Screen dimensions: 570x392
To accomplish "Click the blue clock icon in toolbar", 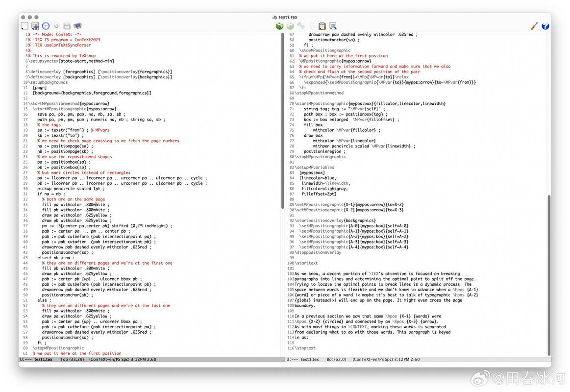I will (46, 26).
